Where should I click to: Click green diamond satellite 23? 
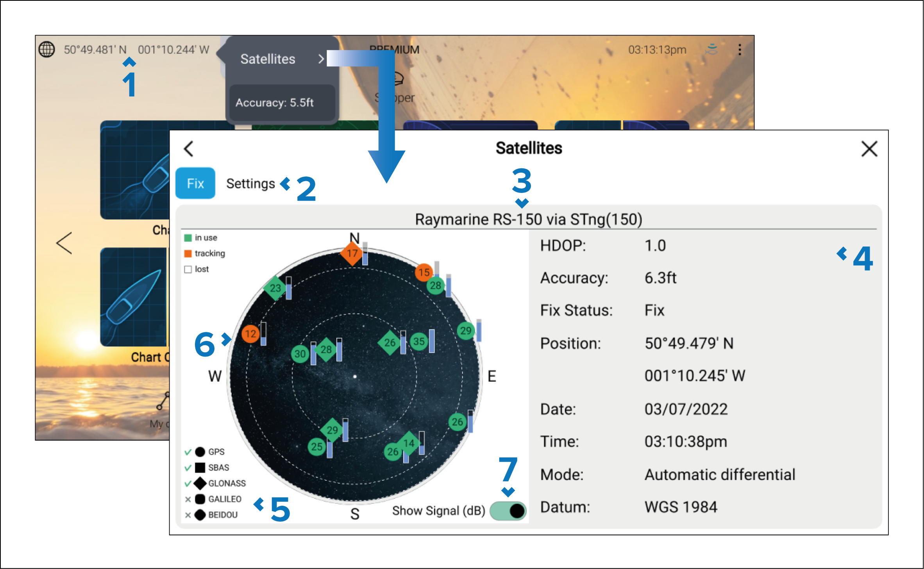click(x=275, y=288)
